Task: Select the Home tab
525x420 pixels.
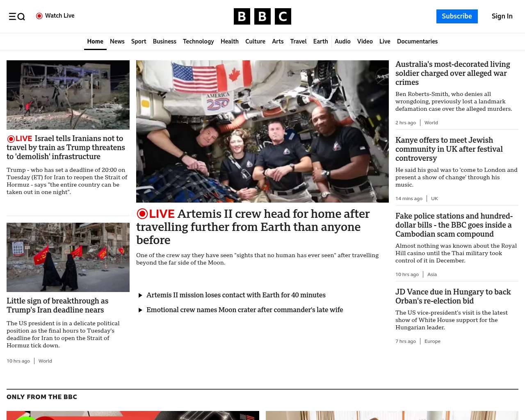Action: pos(95,41)
